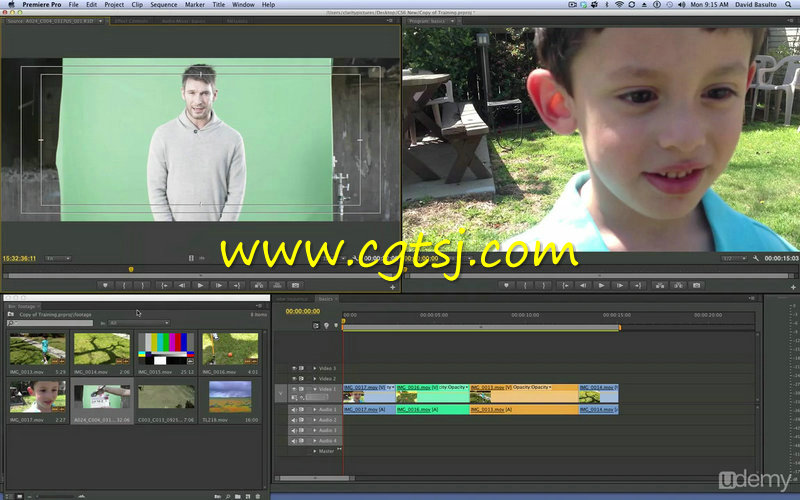This screenshot has height=500, width=800.
Task: Export frame from Source monitor
Action: (x=295, y=286)
